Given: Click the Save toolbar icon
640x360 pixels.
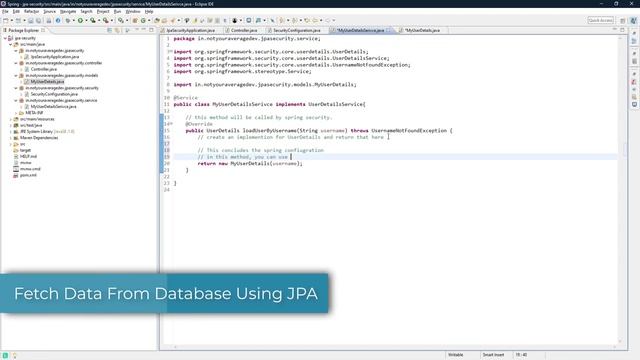Looking at the screenshot, I should click(x=31, y=20).
